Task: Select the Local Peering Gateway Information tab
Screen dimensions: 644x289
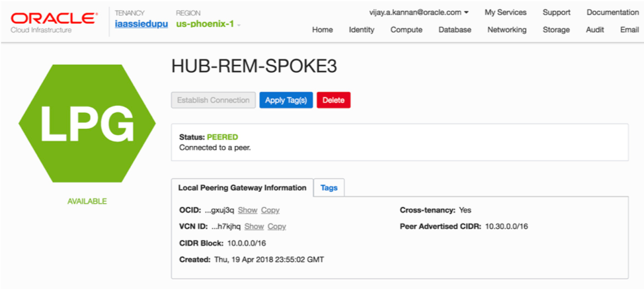Action: pos(242,188)
